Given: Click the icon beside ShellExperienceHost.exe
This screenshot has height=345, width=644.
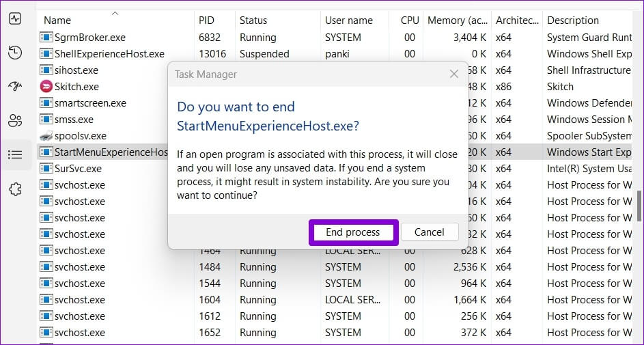Looking at the screenshot, I should pos(46,54).
